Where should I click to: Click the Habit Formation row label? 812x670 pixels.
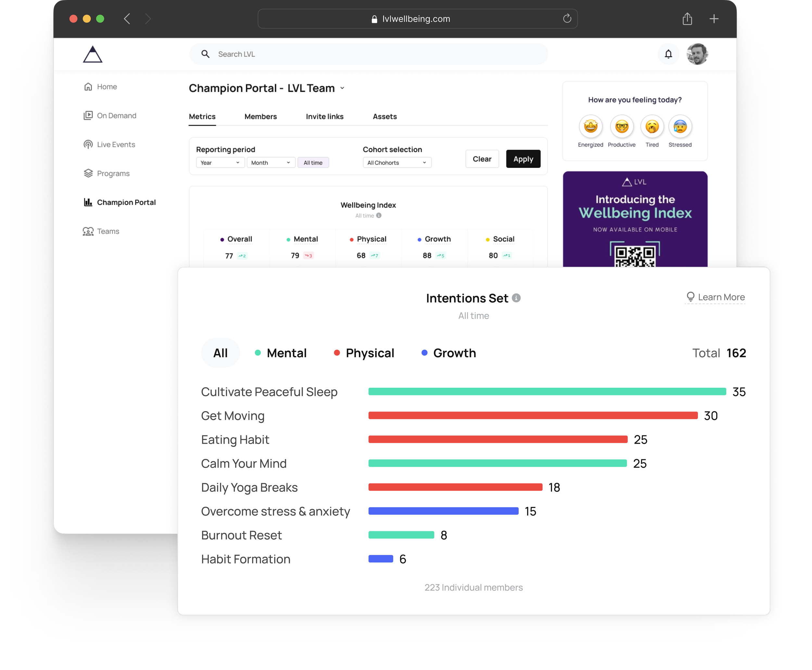coord(246,559)
